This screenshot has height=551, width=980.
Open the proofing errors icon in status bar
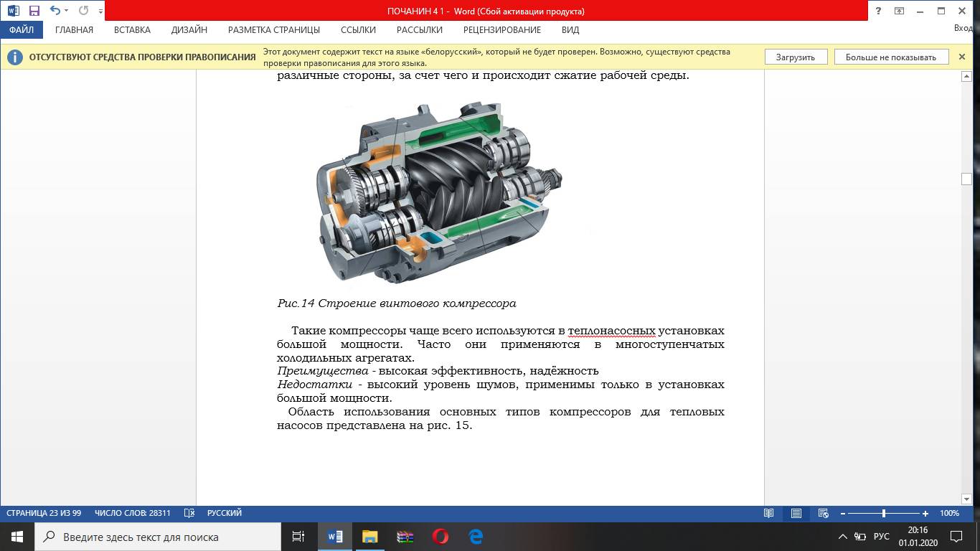click(x=189, y=513)
